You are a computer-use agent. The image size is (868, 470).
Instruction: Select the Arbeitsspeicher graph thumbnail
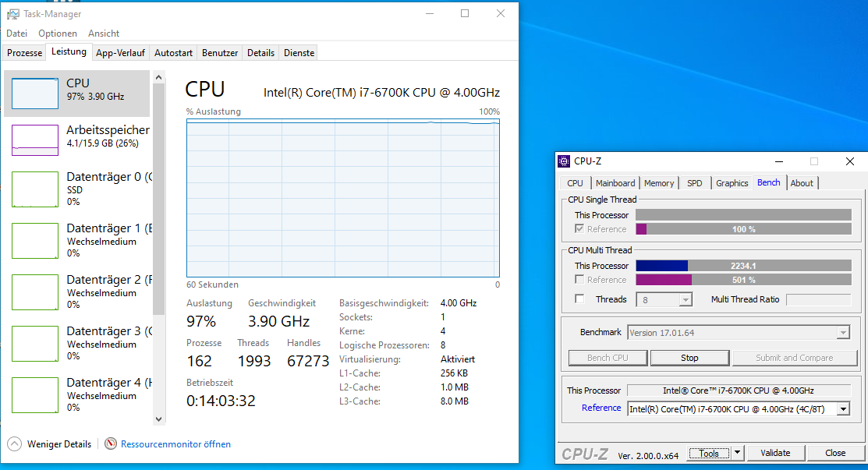point(35,140)
